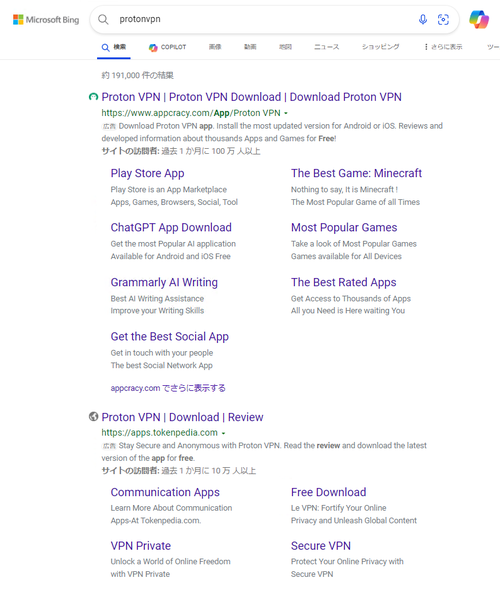Image resolution: width=500 pixels, height=592 pixels.
Task: Click text 'Get in touch with your people'
Action: [162, 353]
